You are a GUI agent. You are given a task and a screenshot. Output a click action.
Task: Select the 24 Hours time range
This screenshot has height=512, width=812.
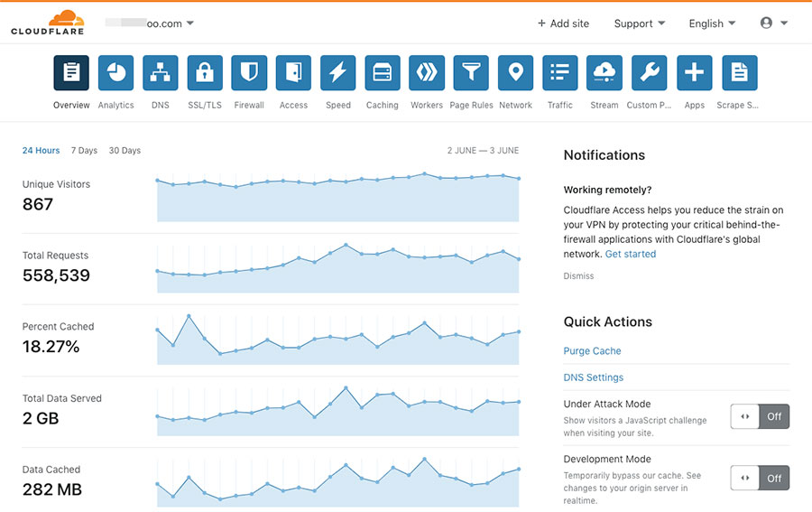[41, 150]
